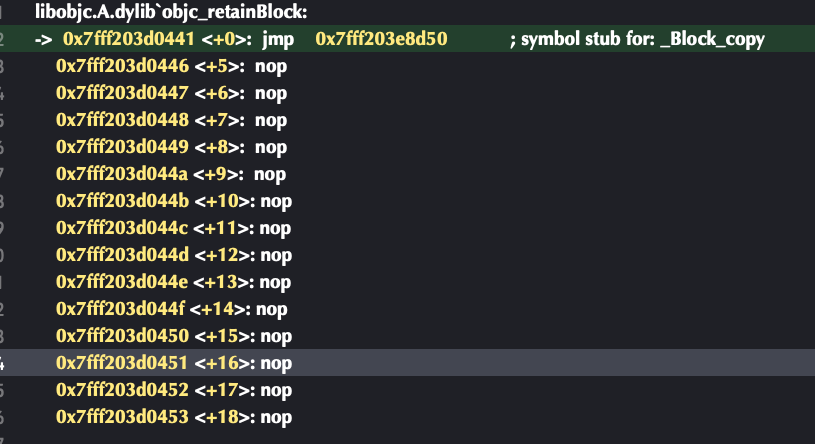Click address 0x7fff203d0448
This screenshot has height=444, width=815.
122,120
